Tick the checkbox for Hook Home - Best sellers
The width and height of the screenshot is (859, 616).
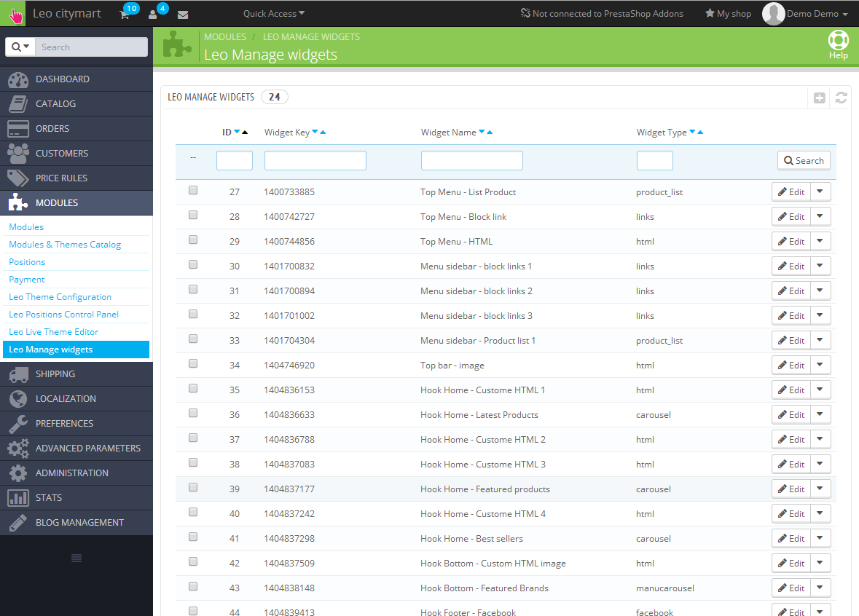pyautogui.click(x=193, y=537)
